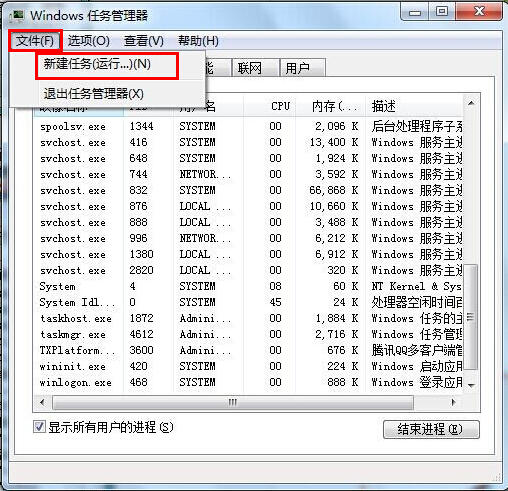Switch to the 联网 tab
This screenshot has height=491, width=508.
pyautogui.click(x=255, y=68)
